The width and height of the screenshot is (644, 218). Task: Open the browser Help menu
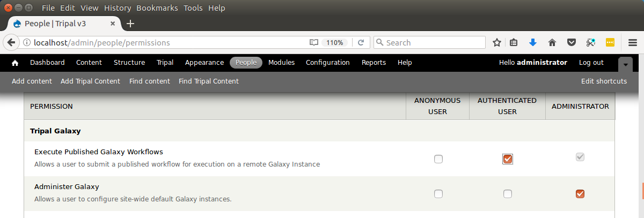tap(217, 8)
